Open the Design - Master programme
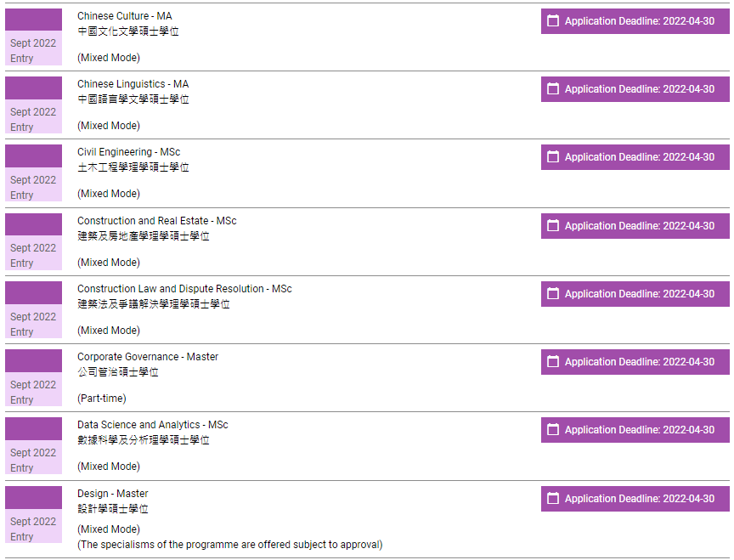Viewport: 734px width, 560px height. (112, 494)
